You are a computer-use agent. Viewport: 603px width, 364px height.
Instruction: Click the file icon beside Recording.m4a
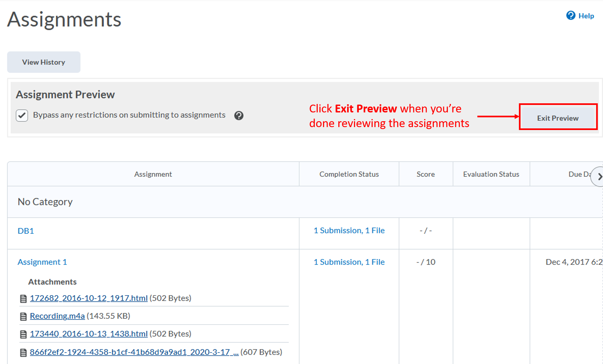coord(23,316)
